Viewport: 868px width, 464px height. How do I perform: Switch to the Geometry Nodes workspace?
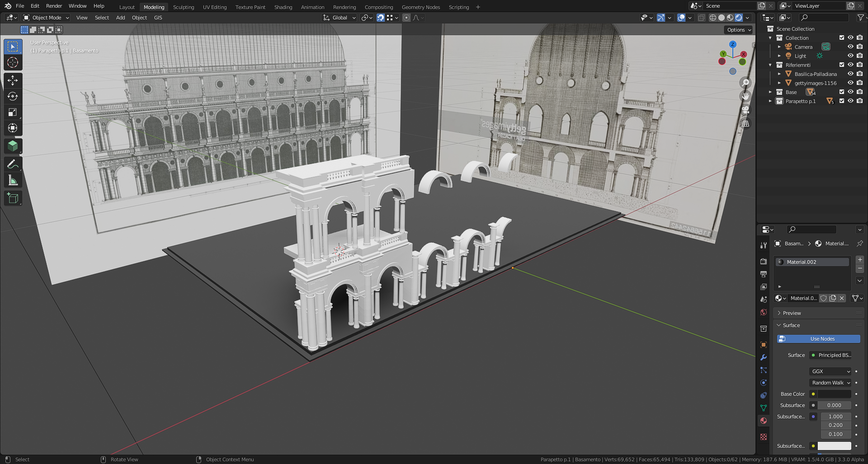coord(421,7)
